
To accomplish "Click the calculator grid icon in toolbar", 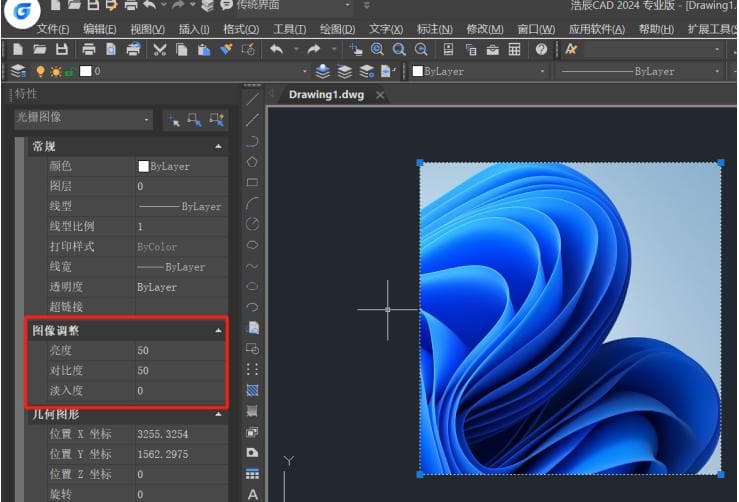I will (x=515, y=49).
